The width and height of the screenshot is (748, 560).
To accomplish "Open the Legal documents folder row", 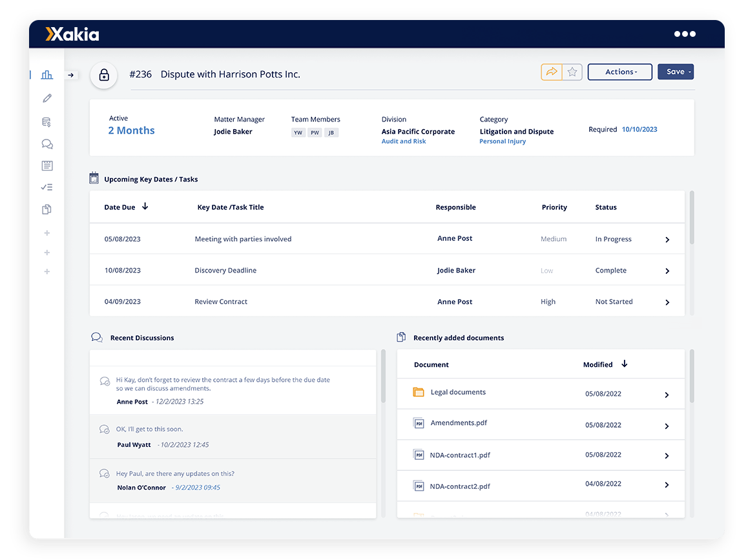I will pos(458,393).
